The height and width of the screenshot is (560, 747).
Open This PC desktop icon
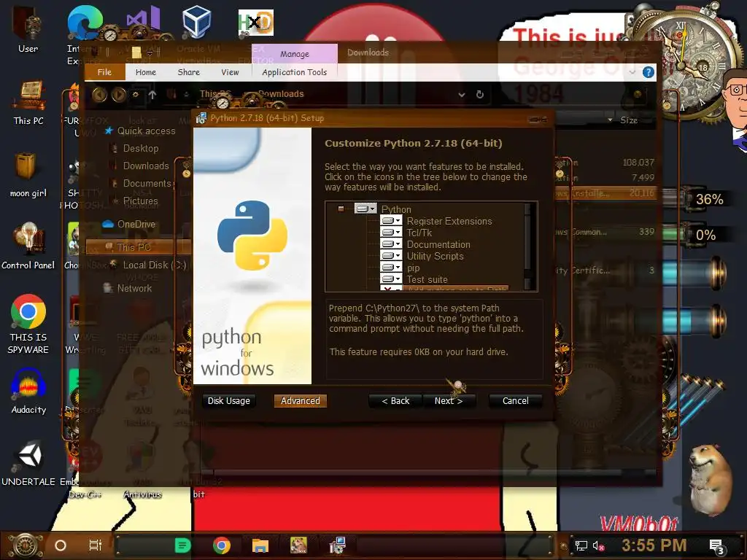28,102
